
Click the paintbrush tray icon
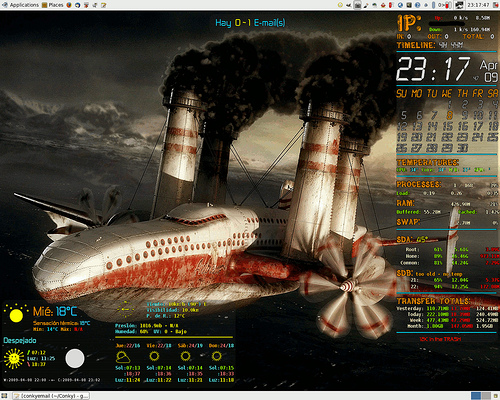[x=366, y=5]
